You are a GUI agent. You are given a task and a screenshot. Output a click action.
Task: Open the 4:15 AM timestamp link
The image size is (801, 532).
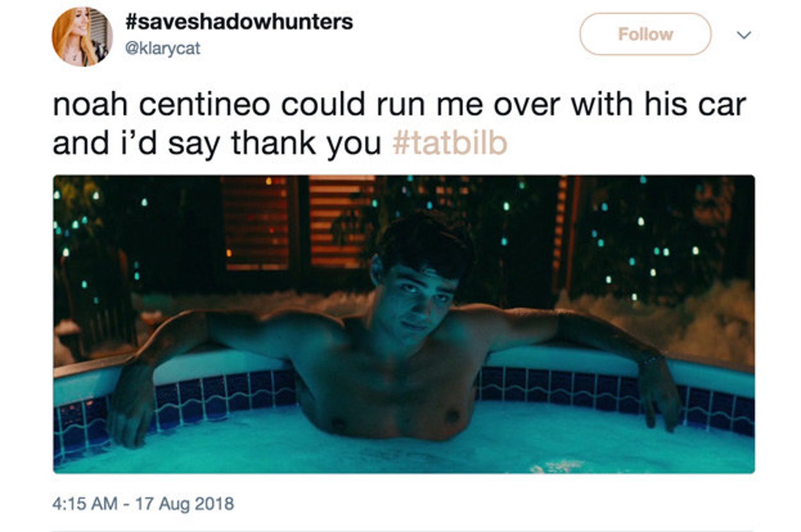pos(85,503)
